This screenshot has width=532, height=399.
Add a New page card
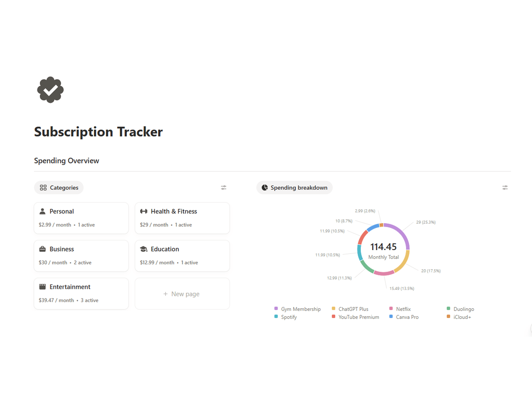[x=182, y=294]
